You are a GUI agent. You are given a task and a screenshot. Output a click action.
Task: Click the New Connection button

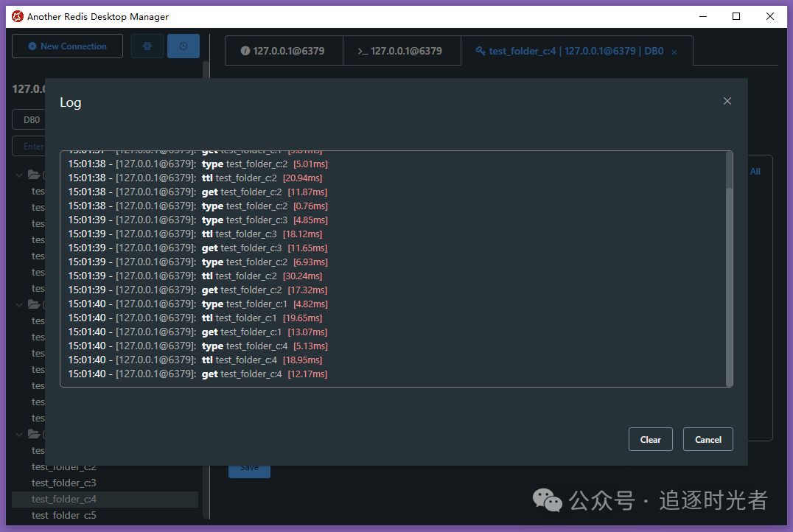pos(67,46)
